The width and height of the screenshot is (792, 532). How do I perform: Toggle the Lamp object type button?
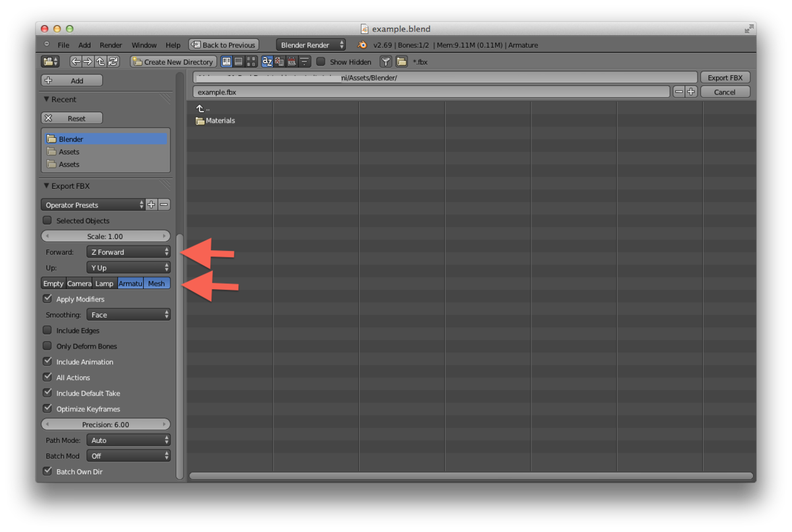click(x=104, y=283)
